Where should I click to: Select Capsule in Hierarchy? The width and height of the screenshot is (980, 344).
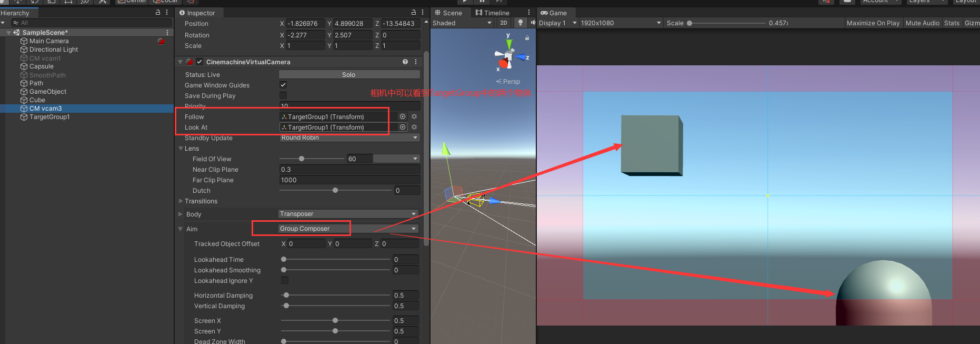point(42,66)
